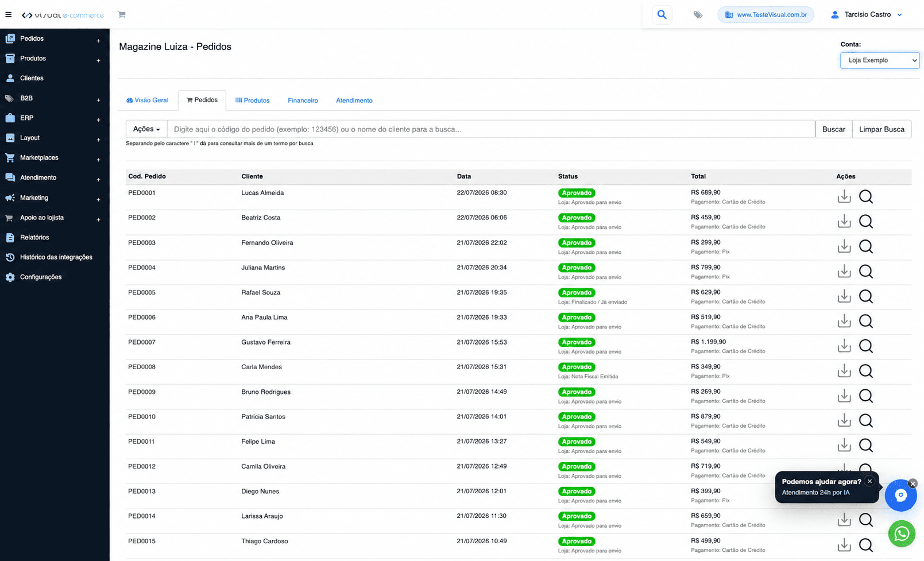Click the Limpar Busca button
The image size is (924, 561).
pos(882,129)
